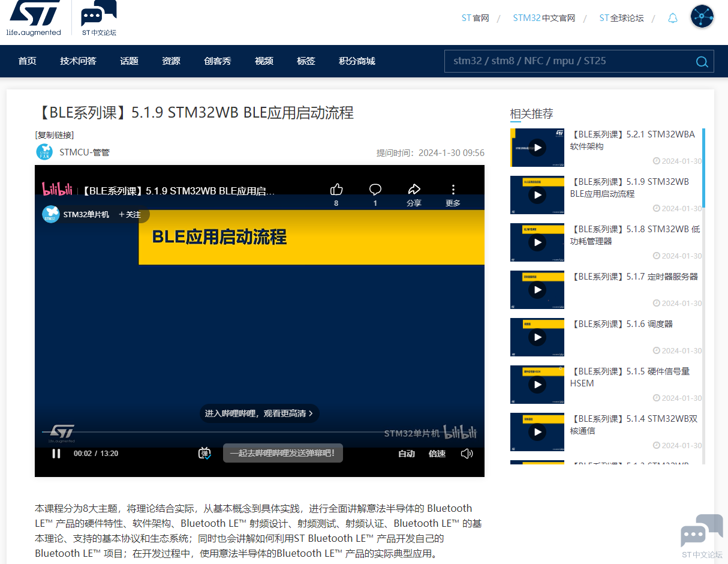
Task: Open the notification bell icon
Action: (673, 18)
